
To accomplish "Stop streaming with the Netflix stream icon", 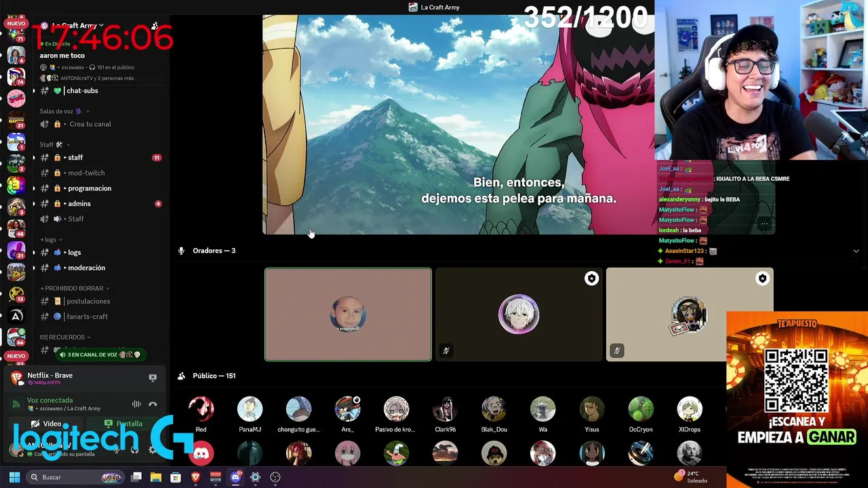I will pyautogui.click(x=153, y=378).
